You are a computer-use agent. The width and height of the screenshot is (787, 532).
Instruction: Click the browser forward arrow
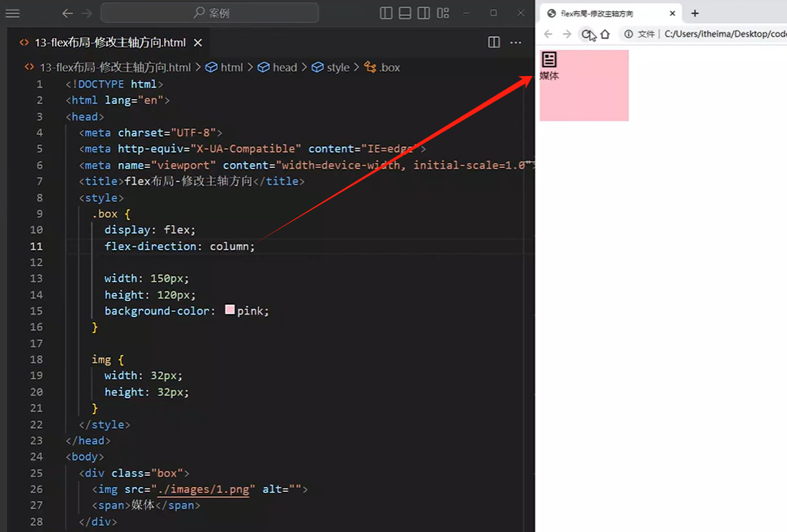(x=567, y=34)
